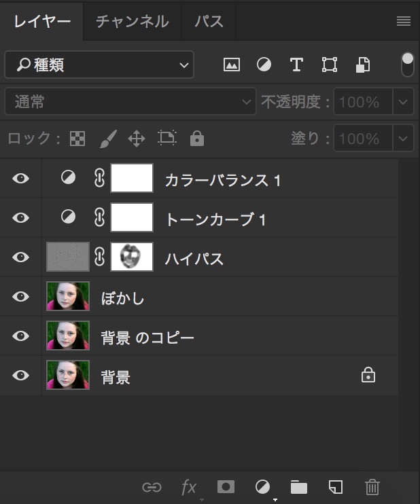
Task: Open the 種類 filter type dropdown
Action: [x=99, y=65]
